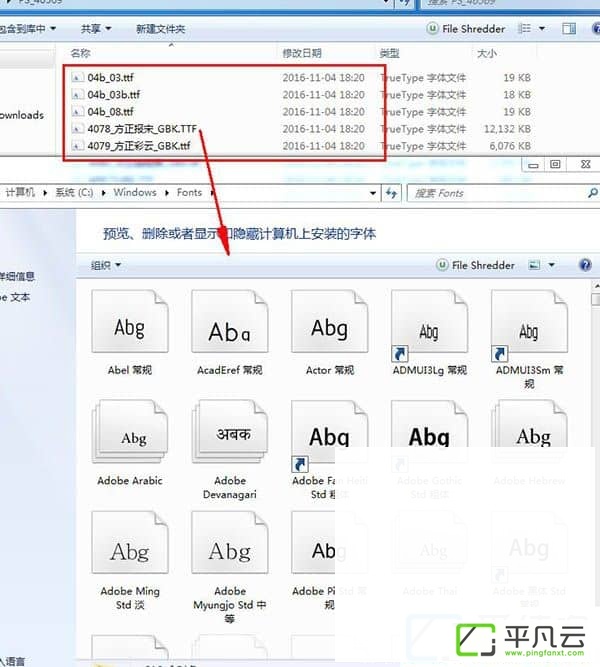The image size is (600, 667).
Task: Open 包含到库中 dropdown
Action: tap(27, 29)
